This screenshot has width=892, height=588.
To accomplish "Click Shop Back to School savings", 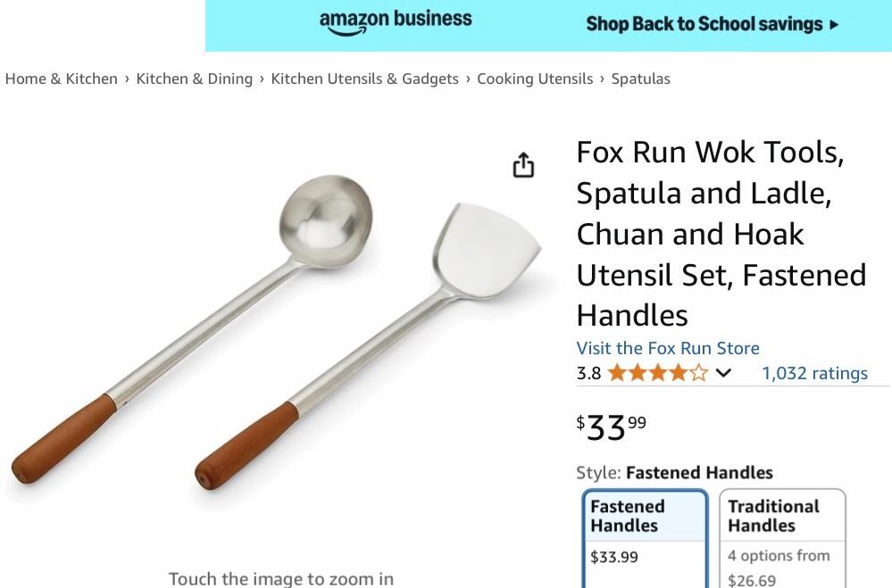I will coord(704,24).
